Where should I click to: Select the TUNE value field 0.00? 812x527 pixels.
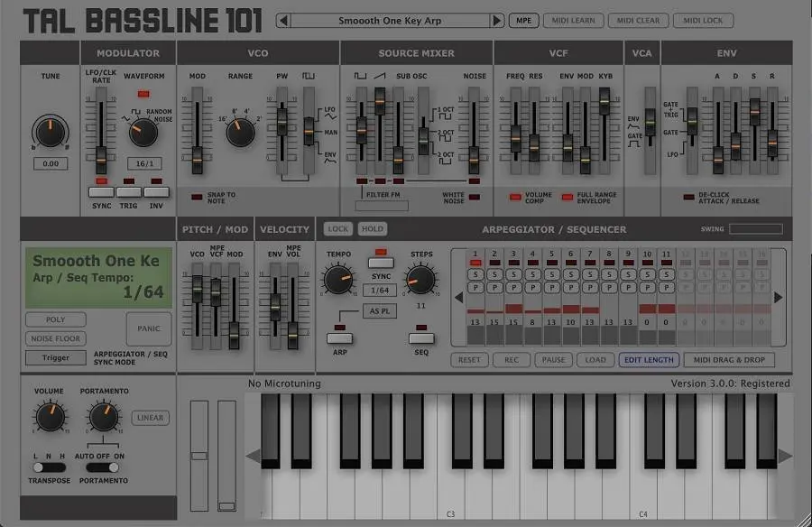[x=51, y=163]
